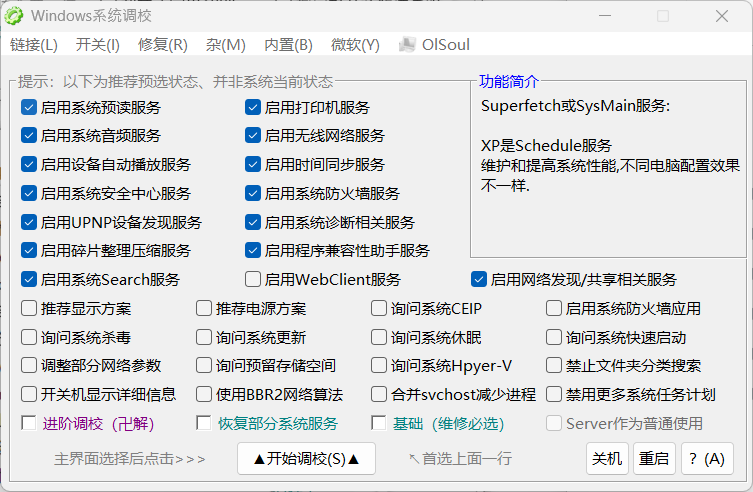The height and width of the screenshot is (492, 753).
Task: Click the XP是Schedule服务 text line
Action: pyautogui.click(x=547, y=145)
